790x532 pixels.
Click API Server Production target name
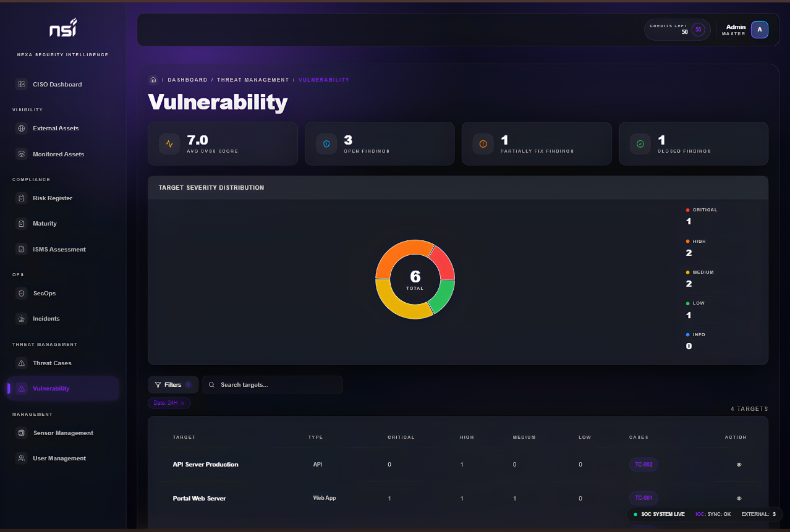point(205,465)
